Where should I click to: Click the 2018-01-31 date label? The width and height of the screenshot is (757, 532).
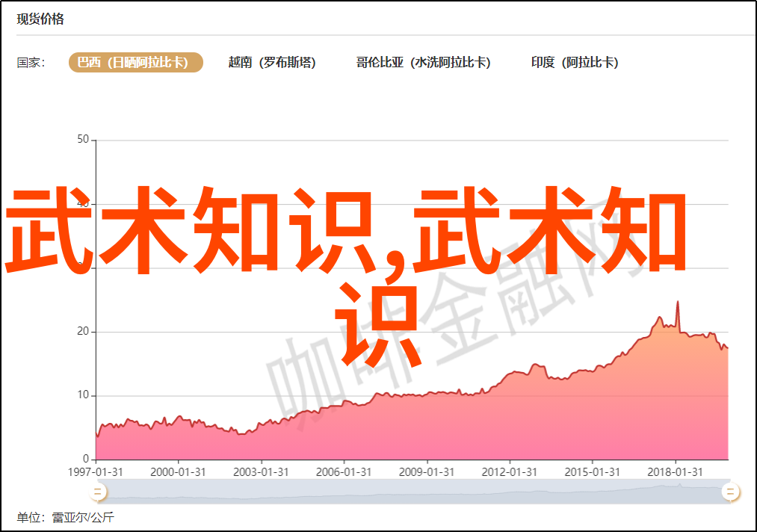pyautogui.click(x=675, y=472)
